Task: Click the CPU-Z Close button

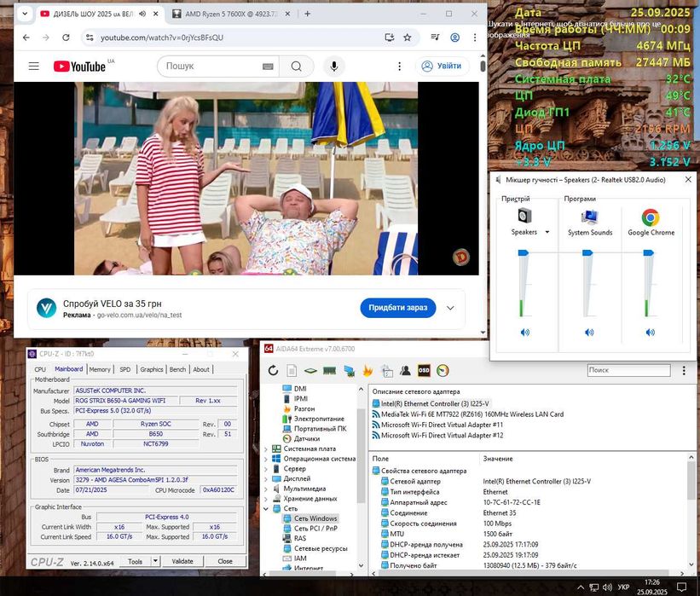Action: tap(225, 561)
